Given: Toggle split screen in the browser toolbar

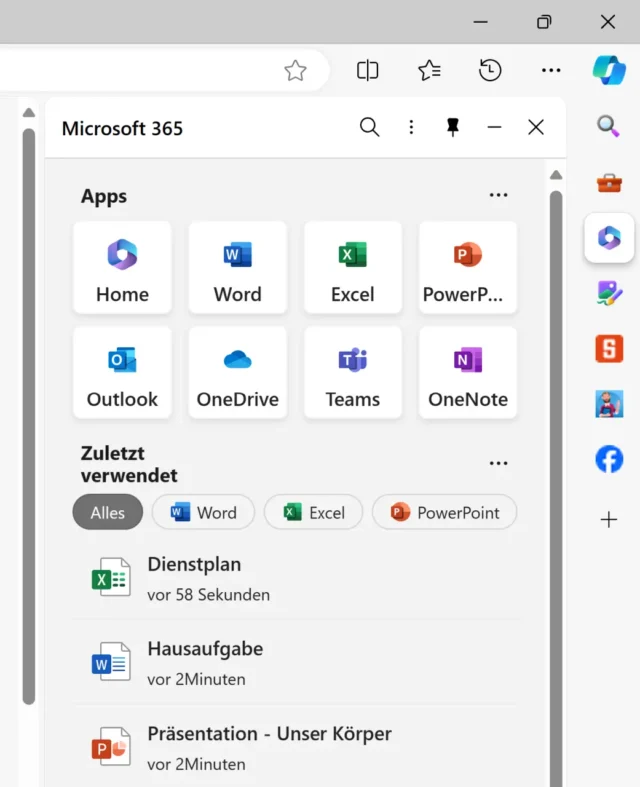Looking at the screenshot, I should tap(367, 70).
